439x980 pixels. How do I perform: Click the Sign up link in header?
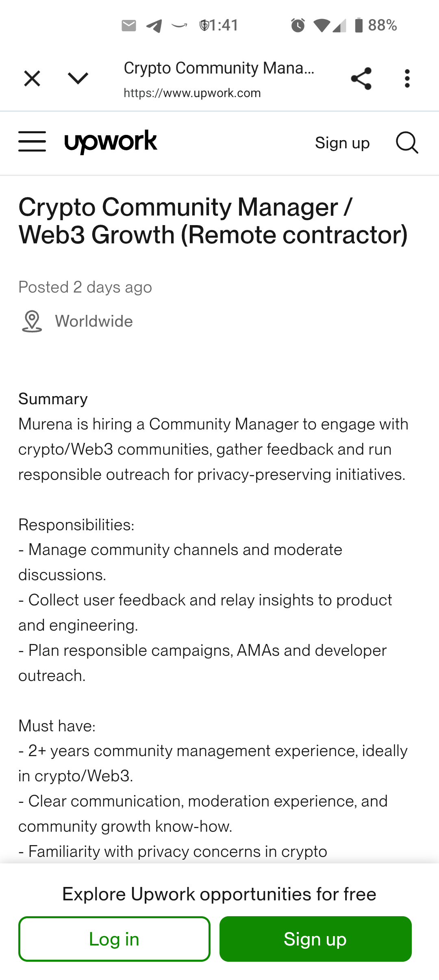[x=342, y=143]
